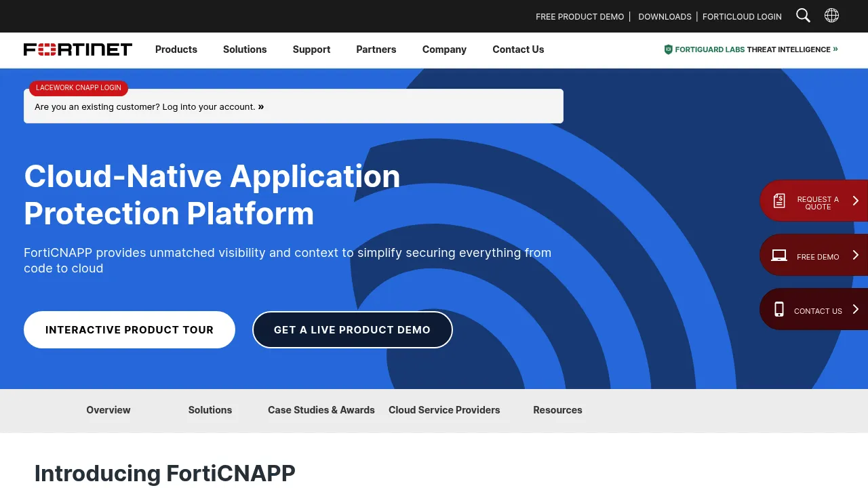
Task: Open FortiGuard Labs Threat Intelligence link
Action: pyautogui.click(x=753, y=49)
